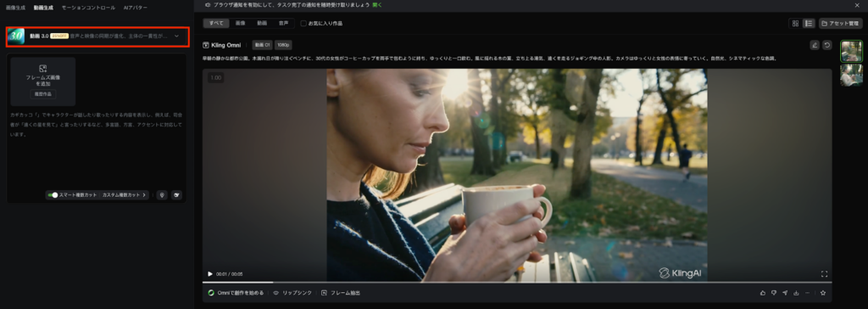Viewport: 868px width, 309px height.
Task: Favorite the video with star icon
Action: pyautogui.click(x=823, y=292)
